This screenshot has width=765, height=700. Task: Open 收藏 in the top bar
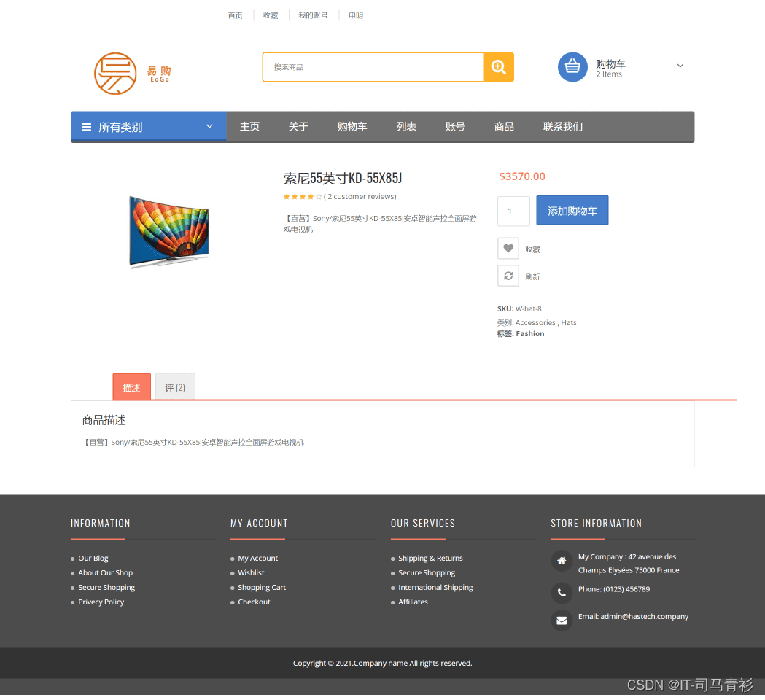271,15
